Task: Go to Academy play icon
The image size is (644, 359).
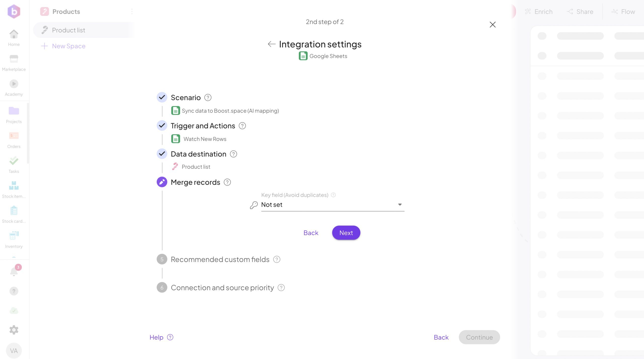Action: coord(14,84)
